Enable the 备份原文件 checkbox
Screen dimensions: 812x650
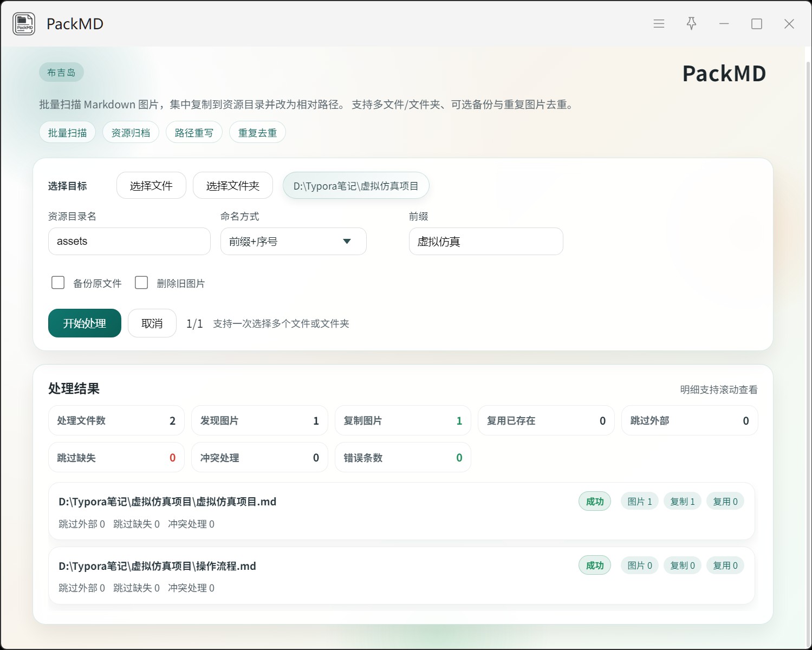tap(58, 283)
